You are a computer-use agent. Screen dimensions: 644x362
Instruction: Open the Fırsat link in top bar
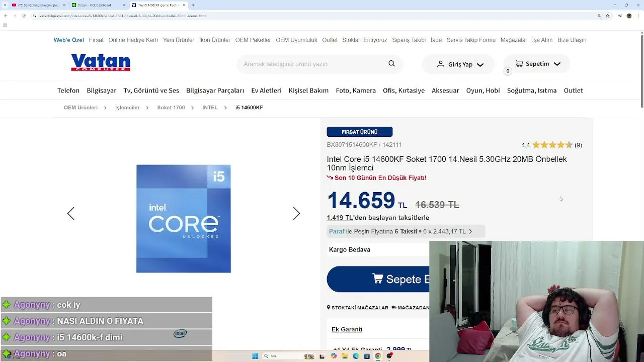[96, 40]
